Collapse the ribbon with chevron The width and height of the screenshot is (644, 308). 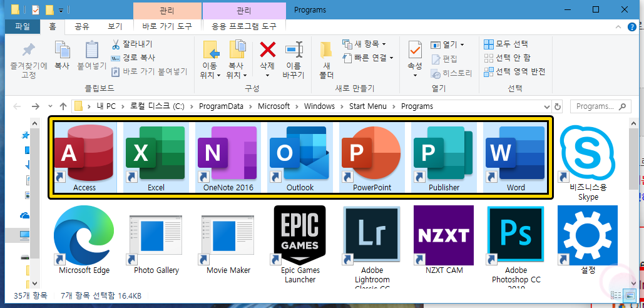pyautogui.click(x=618, y=27)
